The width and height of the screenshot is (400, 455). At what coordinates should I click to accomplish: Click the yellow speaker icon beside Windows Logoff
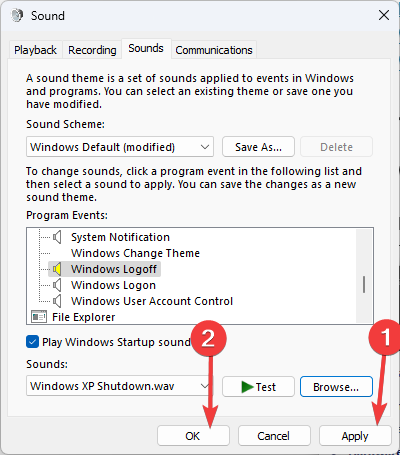57,269
